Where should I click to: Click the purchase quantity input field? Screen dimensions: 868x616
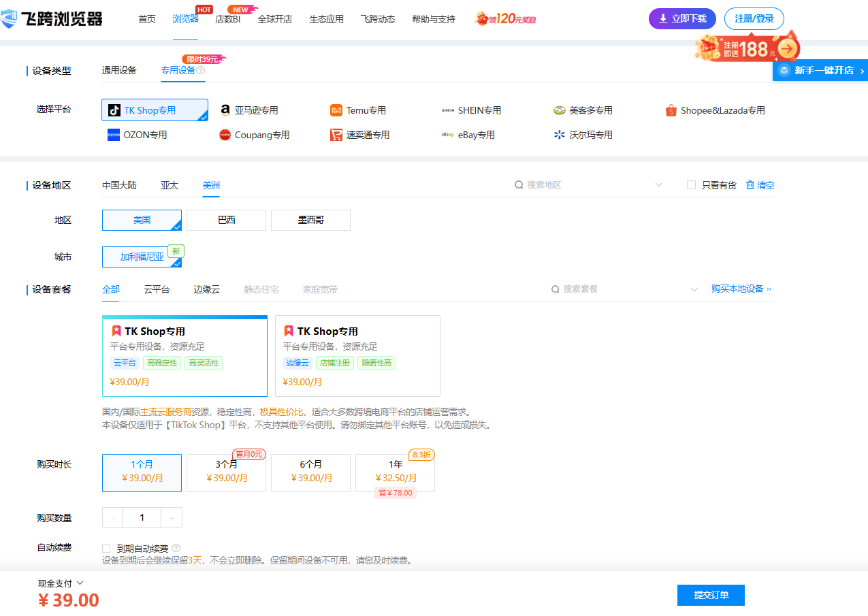click(142, 517)
